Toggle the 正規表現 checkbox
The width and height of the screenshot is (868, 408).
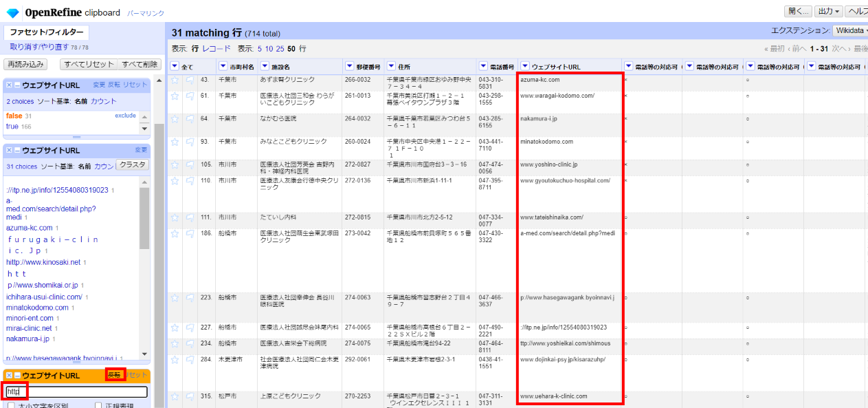pos(99,406)
